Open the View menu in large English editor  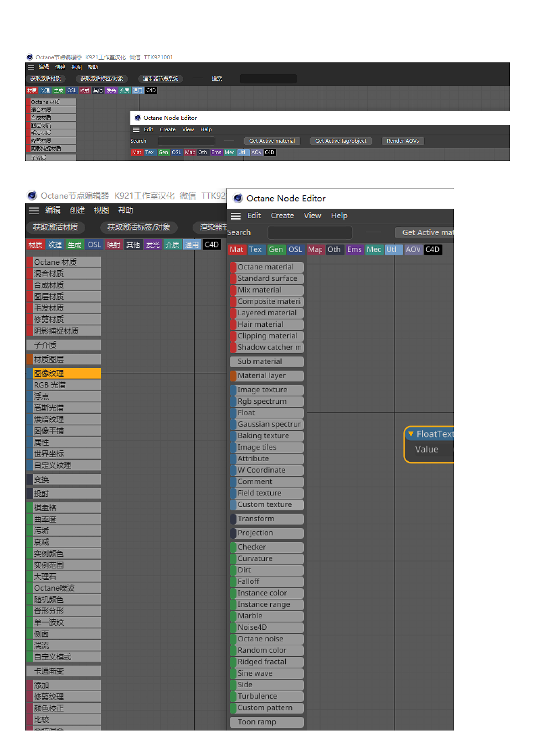[x=312, y=216]
